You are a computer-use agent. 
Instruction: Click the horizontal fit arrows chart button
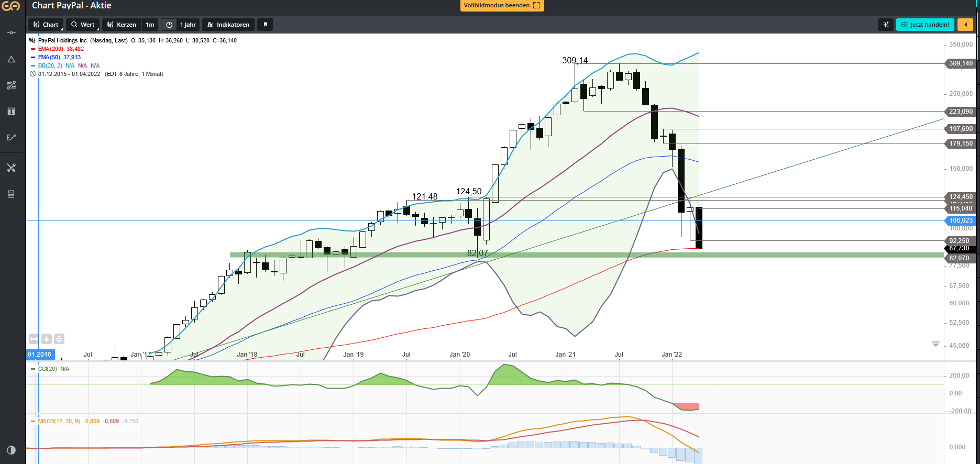(x=34, y=339)
